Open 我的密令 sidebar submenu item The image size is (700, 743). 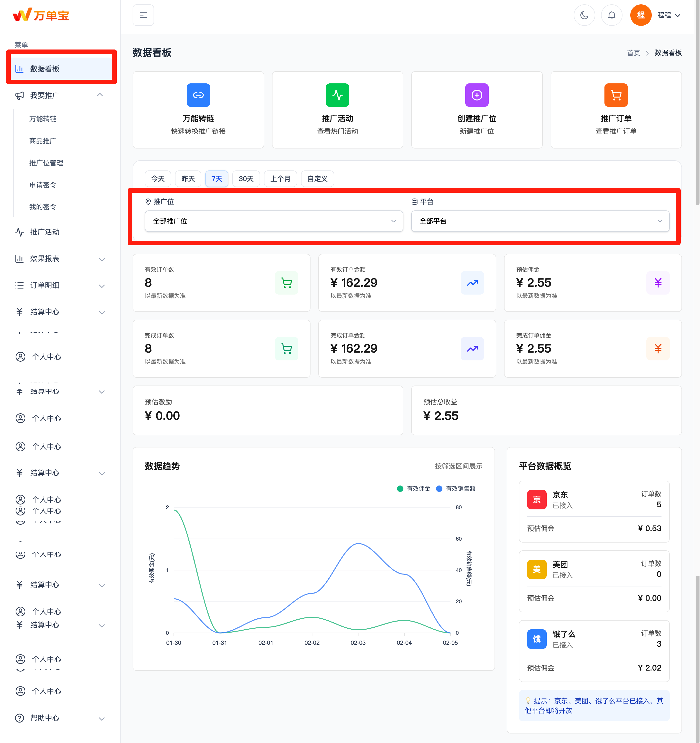pyautogui.click(x=43, y=207)
